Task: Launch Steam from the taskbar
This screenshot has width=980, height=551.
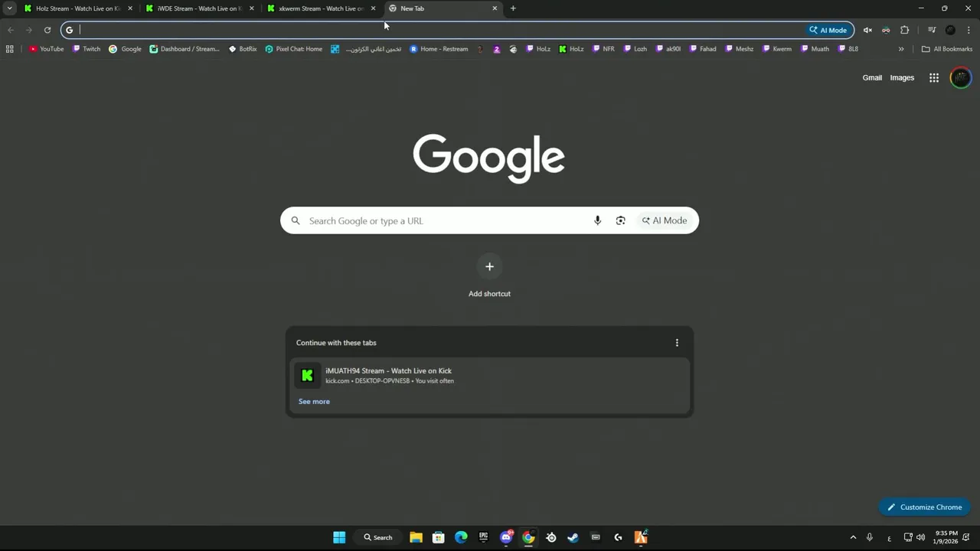Action: click(x=573, y=537)
